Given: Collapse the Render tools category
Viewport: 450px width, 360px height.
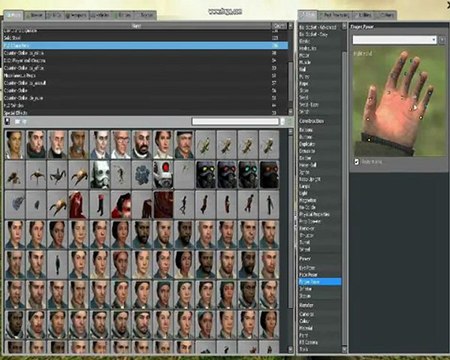Looking at the screenshot, I should pos(306,305).
